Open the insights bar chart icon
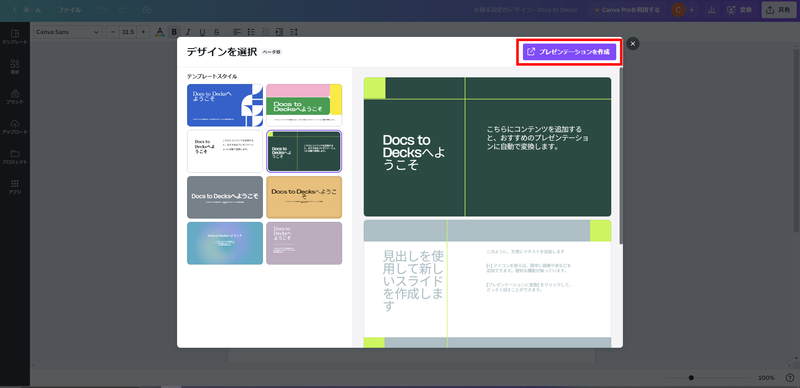The width and height of the screenshot is (800, 388). 711,10
